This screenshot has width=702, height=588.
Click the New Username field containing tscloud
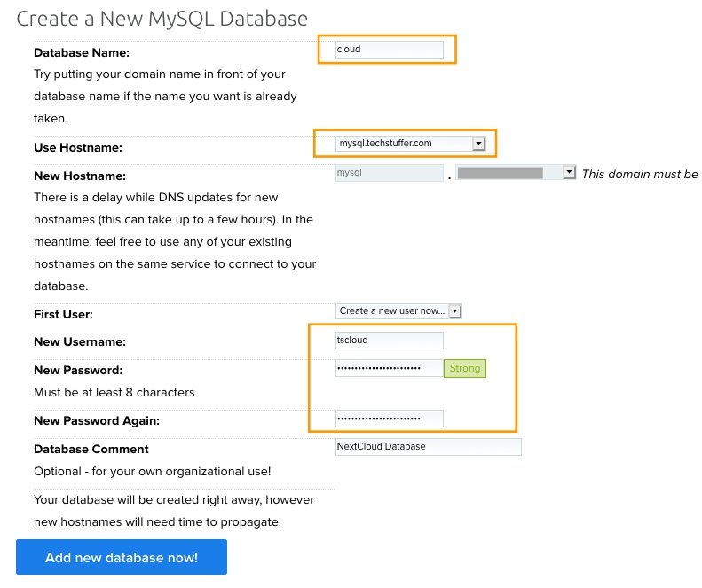(389, 340)
